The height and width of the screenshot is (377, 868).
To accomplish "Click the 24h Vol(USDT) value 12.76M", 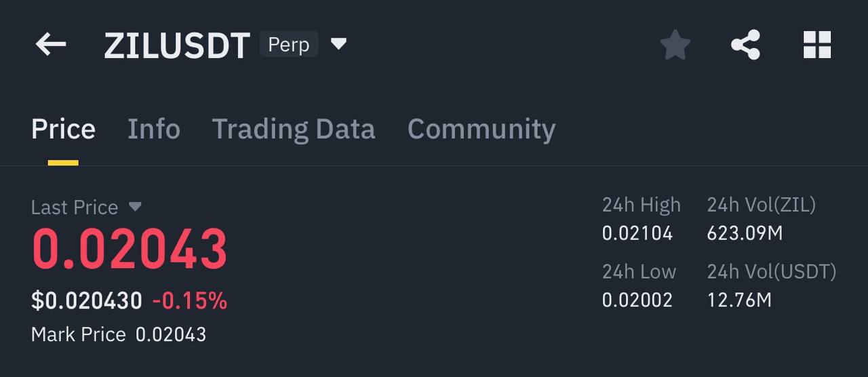I will coord(739,300).
